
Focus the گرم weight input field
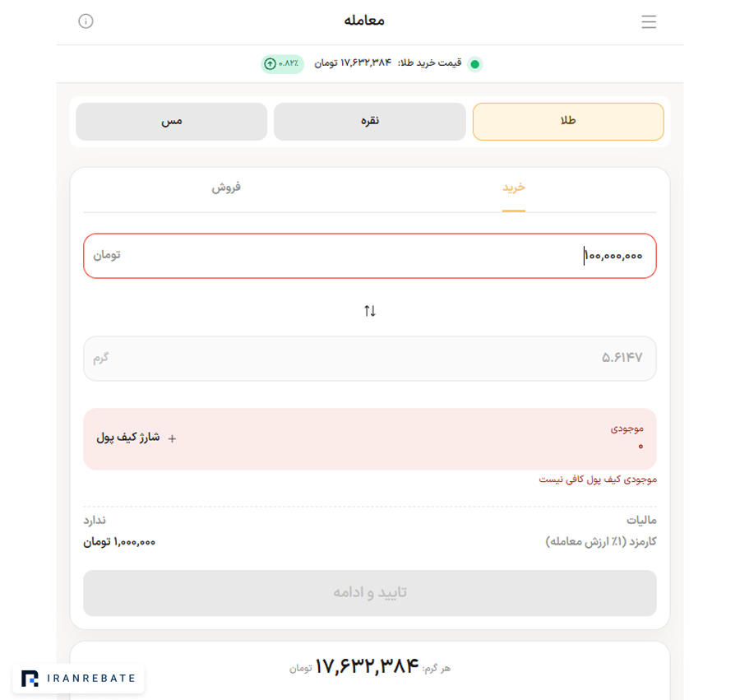369,359
